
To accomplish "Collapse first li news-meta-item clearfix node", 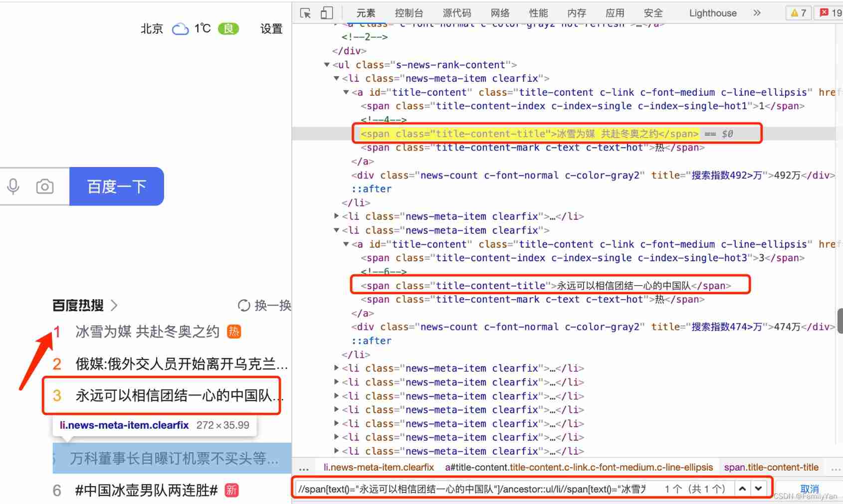I will (x=336, y=78).
